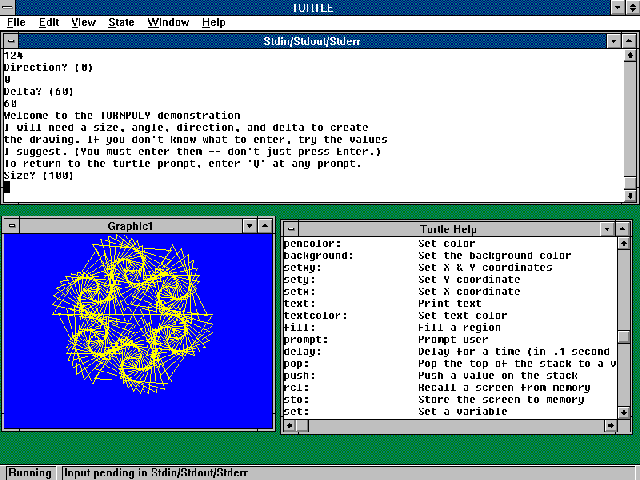Minimize the Stdin/Stdout/Stderr window
Image resolution: width=640 pixels, height=480 pixels.
pos(614,41)
